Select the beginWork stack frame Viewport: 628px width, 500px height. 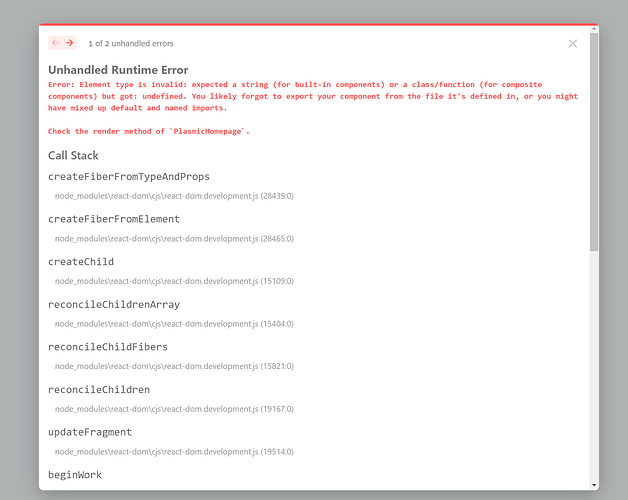tap(75, 475)
